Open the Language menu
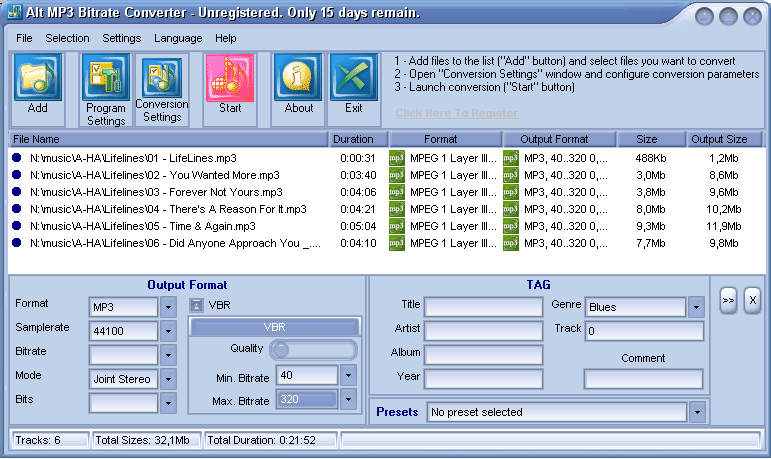 tap(178, 38)
